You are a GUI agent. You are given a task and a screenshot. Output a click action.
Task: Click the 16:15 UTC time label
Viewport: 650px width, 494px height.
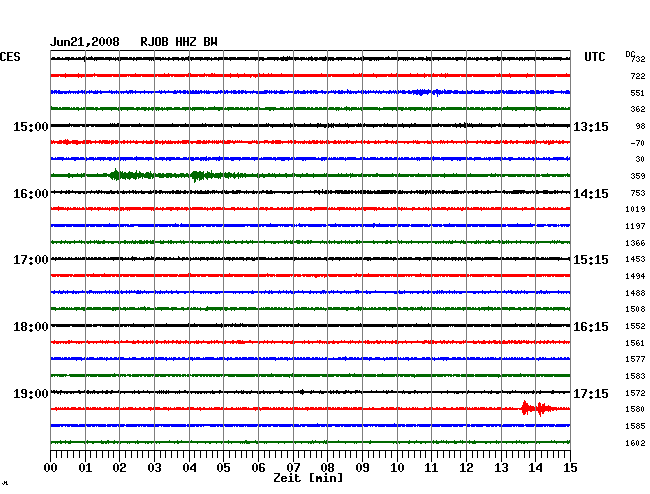pos(591,327)
